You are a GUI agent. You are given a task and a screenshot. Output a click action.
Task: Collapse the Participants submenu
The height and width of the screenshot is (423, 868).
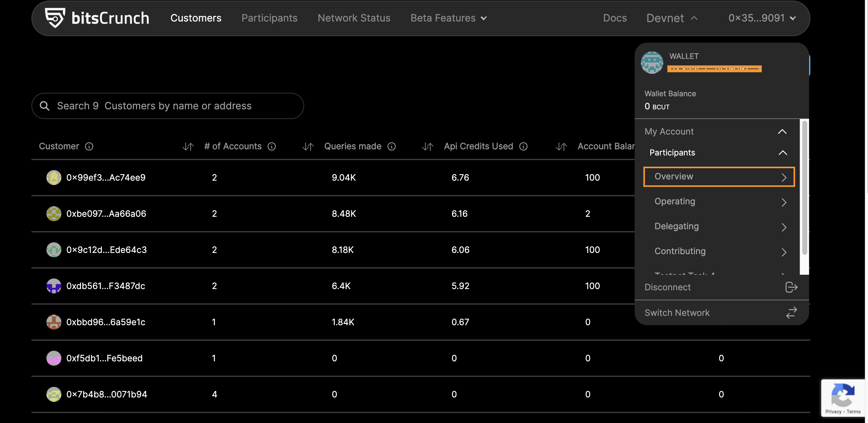718,153
